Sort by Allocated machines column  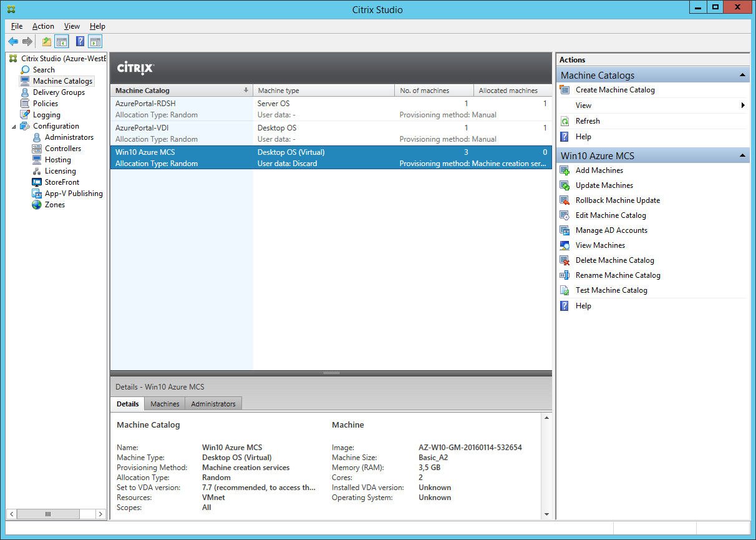(513, 91)
